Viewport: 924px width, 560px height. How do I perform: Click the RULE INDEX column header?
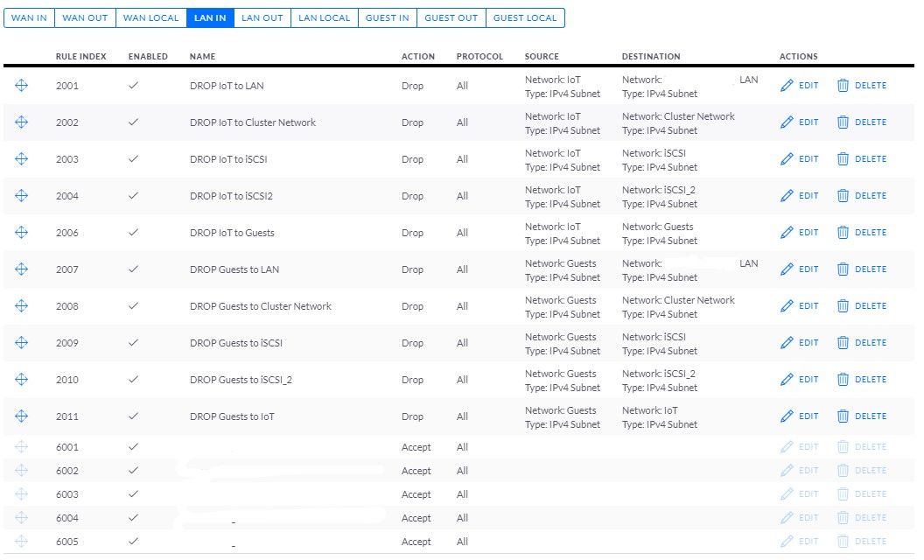(80, 57)
